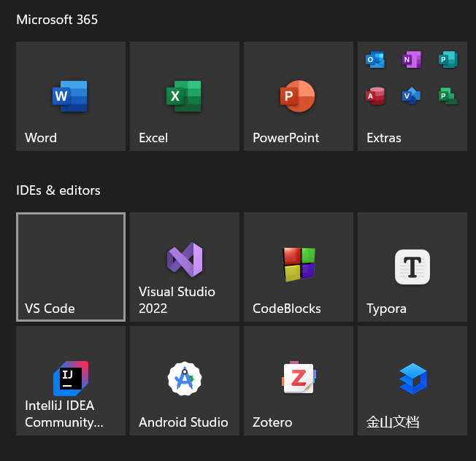Open the VS Code tile
The width and height of the screenshot is (476, 461).
point(71,267)
